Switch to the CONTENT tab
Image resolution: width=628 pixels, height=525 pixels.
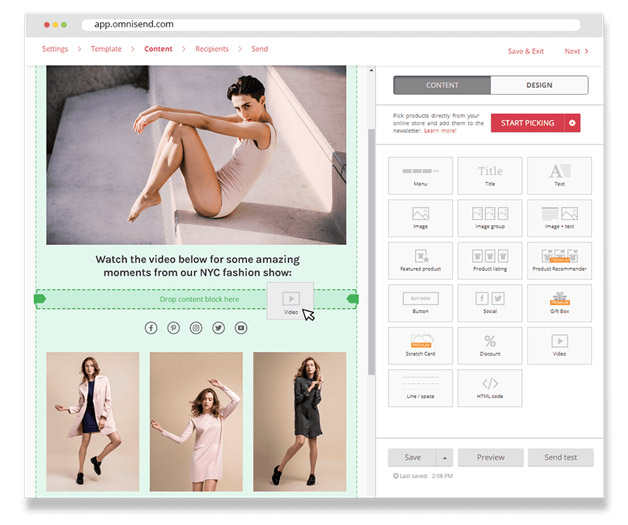pyautogui.click(x=442, y=85)
